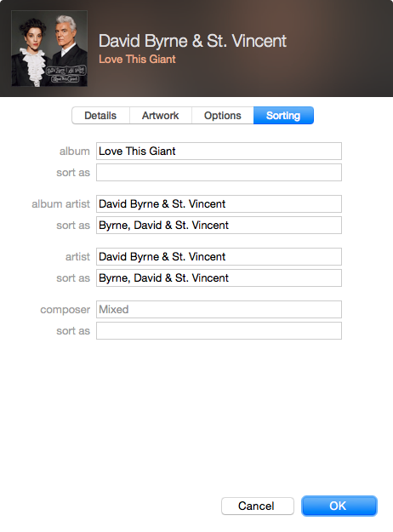The width and height of the screenshot is (393, 532).
Task: Click the album field containing Love This Giant
Action: [219, 151]
